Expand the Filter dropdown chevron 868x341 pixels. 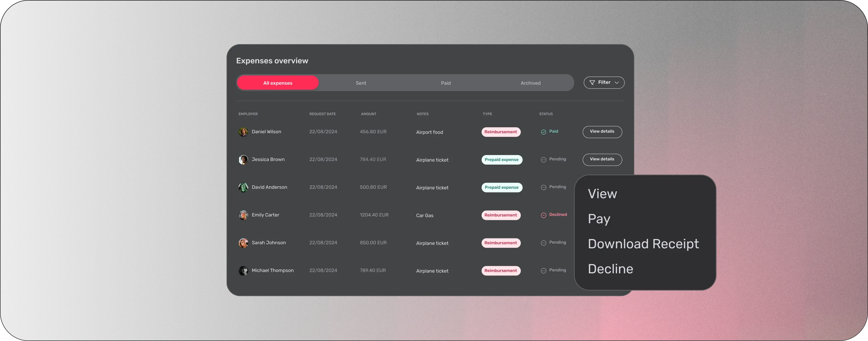point(617,83)
